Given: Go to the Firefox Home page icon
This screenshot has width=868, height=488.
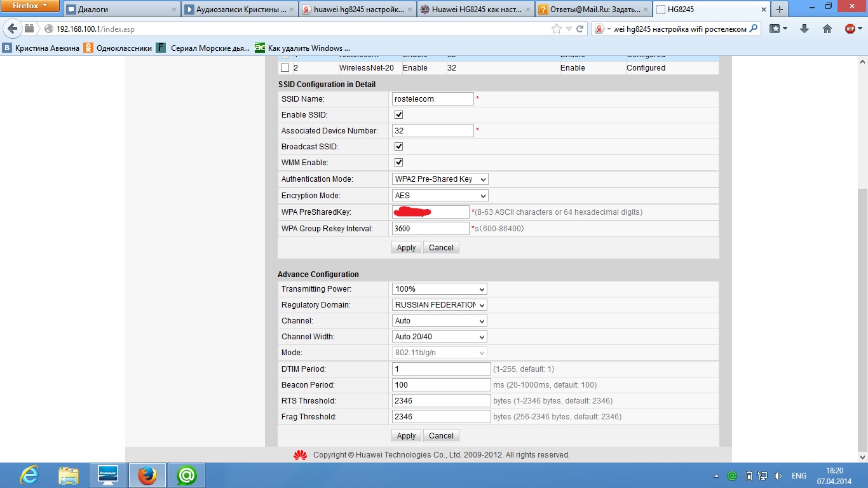Looking at the screenshot, I should tap(827, 29).
